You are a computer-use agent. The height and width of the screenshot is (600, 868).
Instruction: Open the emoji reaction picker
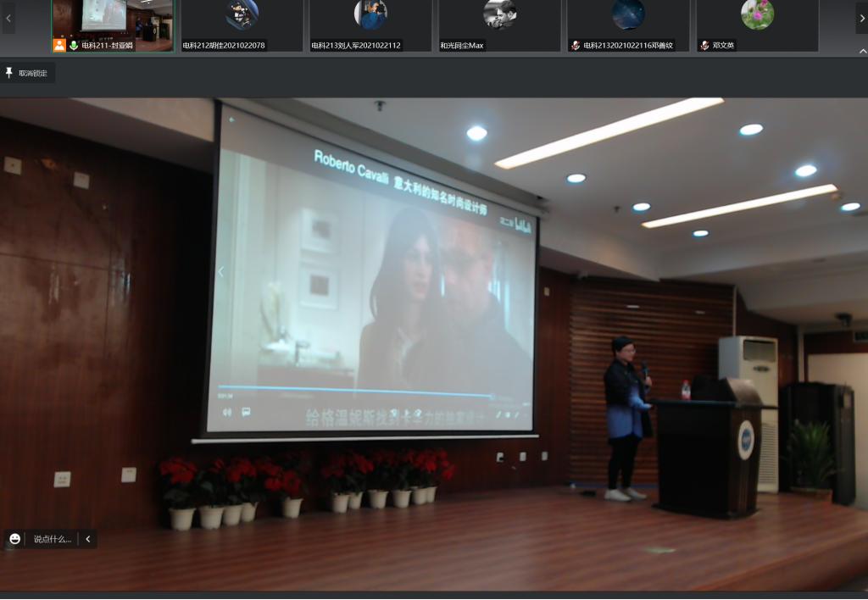[x=15, y=539]
